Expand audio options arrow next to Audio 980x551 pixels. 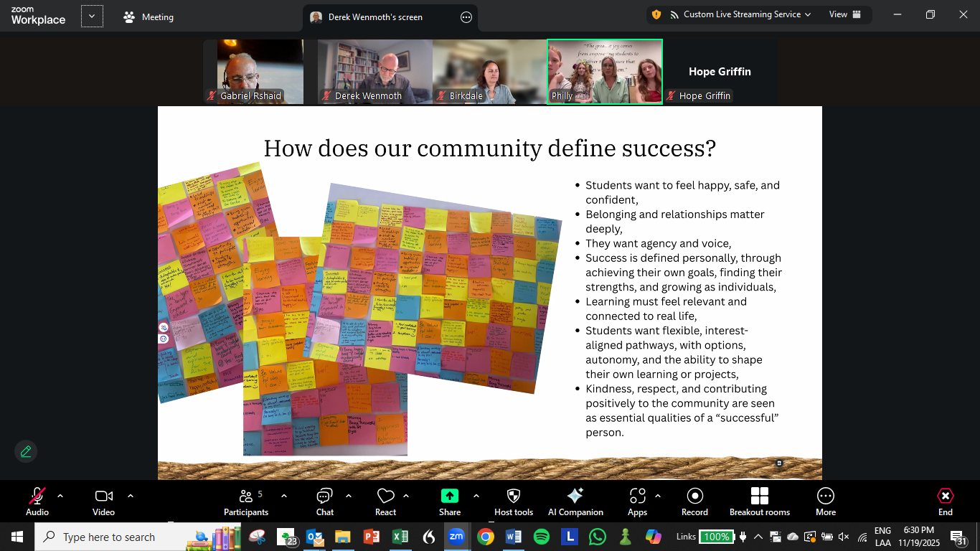tap(60, 496)
